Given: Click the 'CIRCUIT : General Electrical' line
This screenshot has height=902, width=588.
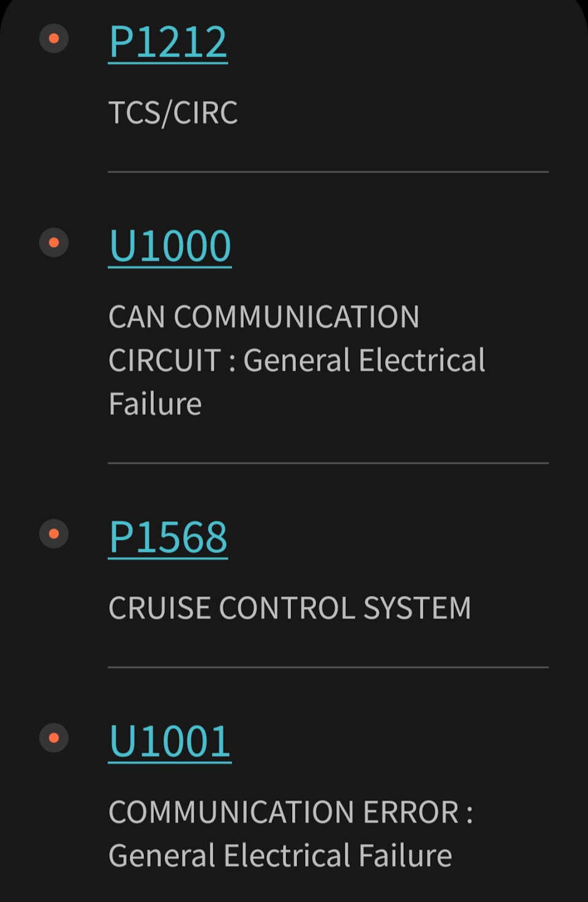Looking at the screenshot, I should (296, 360).
